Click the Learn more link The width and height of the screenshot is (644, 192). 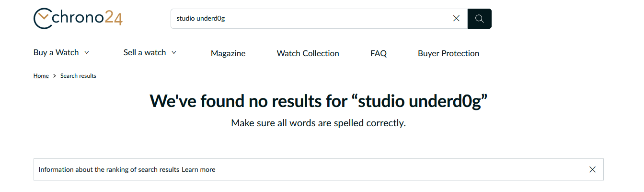point(198,169)
